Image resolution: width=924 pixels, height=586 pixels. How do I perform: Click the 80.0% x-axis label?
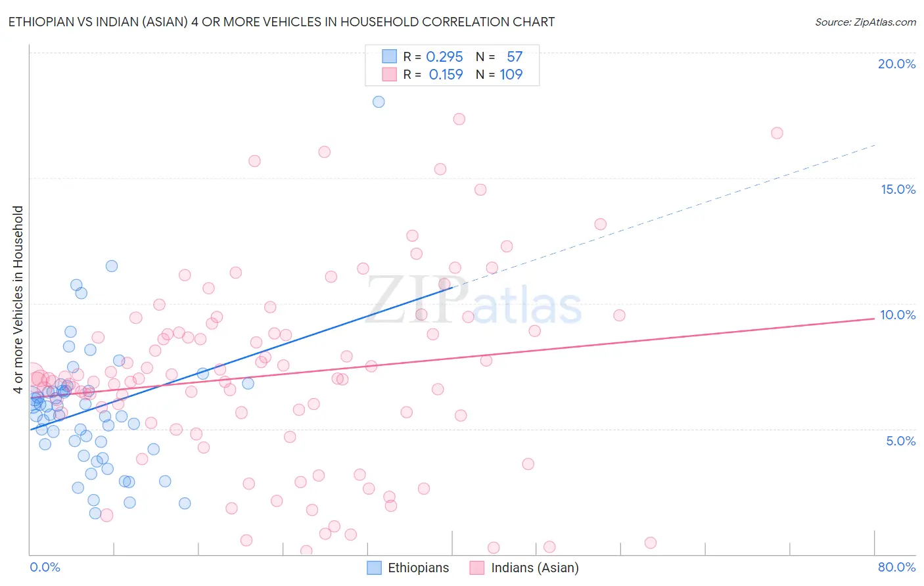[x=896, y=567]
